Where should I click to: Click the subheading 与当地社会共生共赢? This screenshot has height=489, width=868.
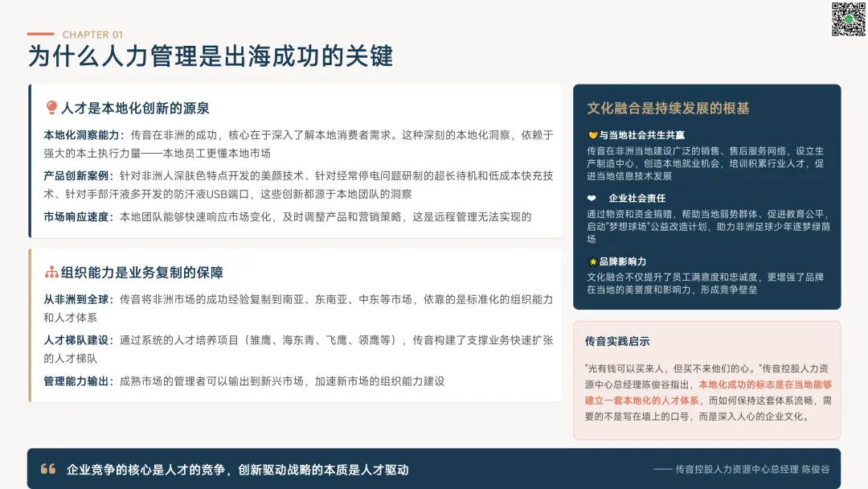[x=642, y=135]
